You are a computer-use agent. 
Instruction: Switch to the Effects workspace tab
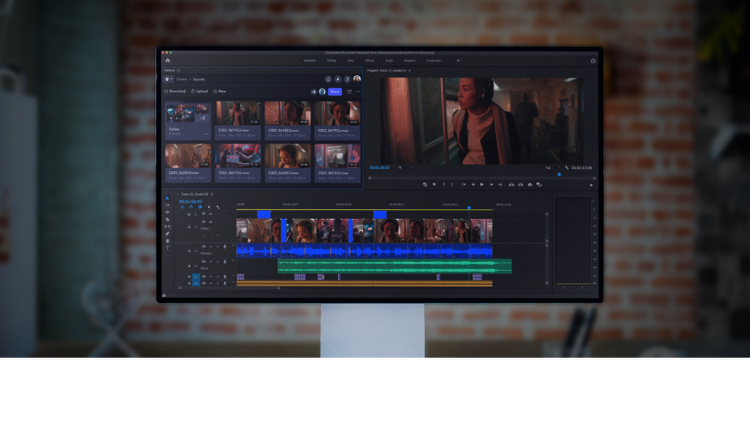[370, 61]
